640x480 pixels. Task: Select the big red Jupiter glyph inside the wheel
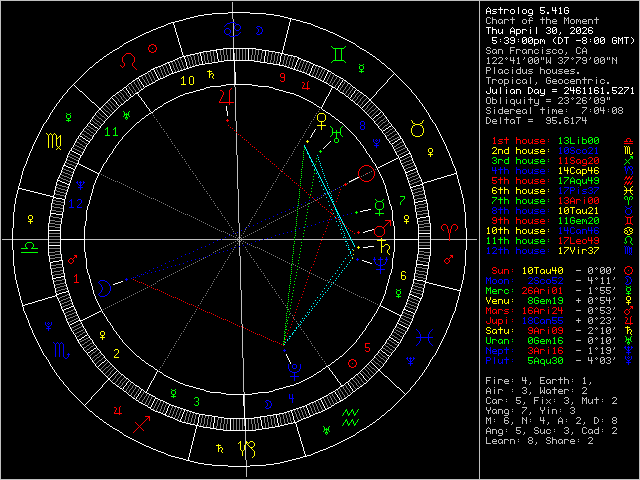[226, 97]
